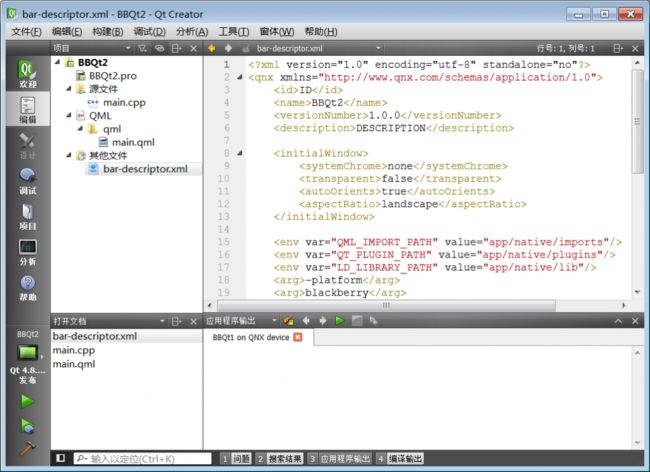Split the editor view
Image resolution: width=650 pixels, height=472 pixels.
pos(618,48)
